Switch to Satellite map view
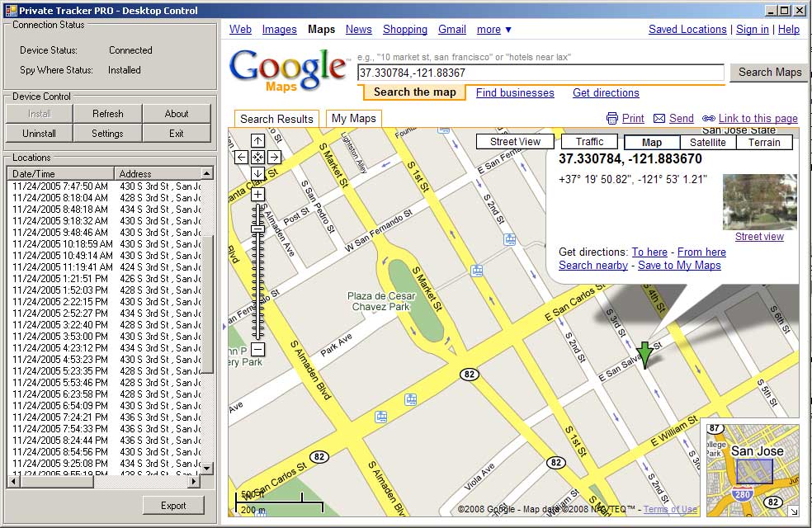 point(707,143)
